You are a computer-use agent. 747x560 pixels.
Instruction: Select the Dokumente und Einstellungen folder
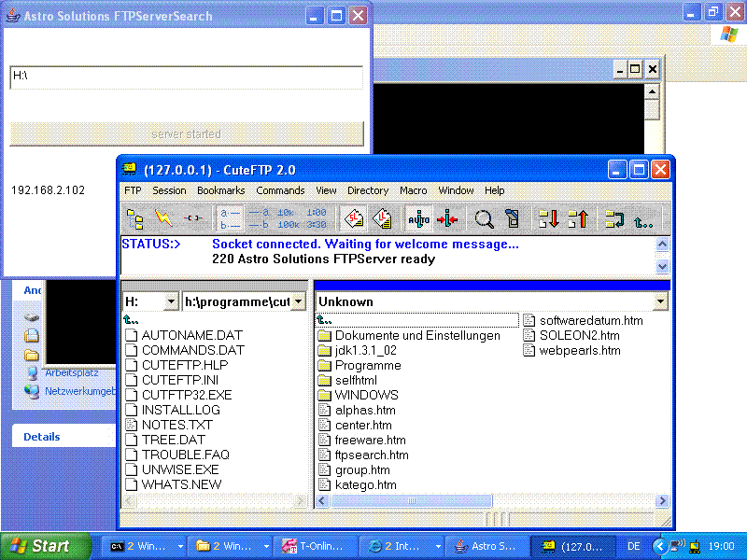click(x=409, y=335)
